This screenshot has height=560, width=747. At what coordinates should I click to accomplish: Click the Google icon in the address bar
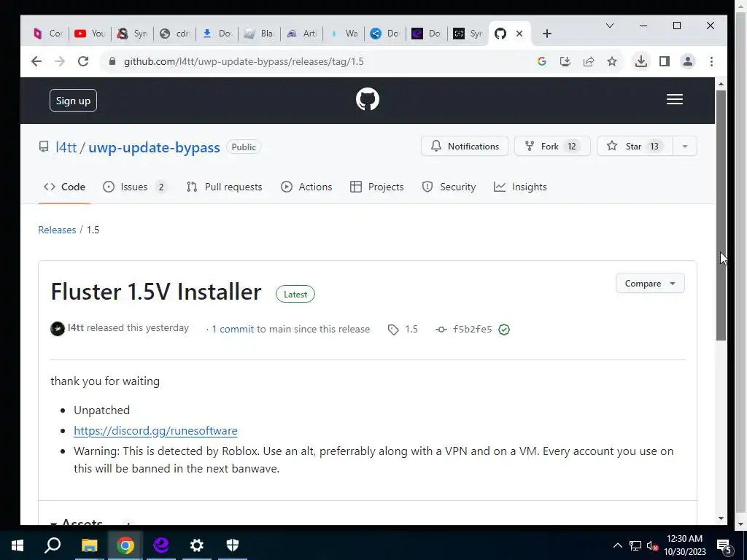542,61
